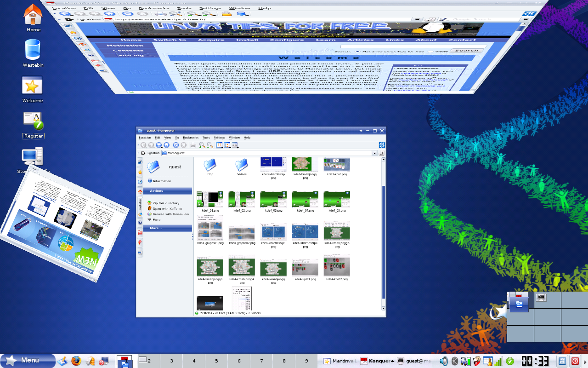The image size is (588, 368).
Task: Open the Register desktop icon
Action: [x=34, y=125]
